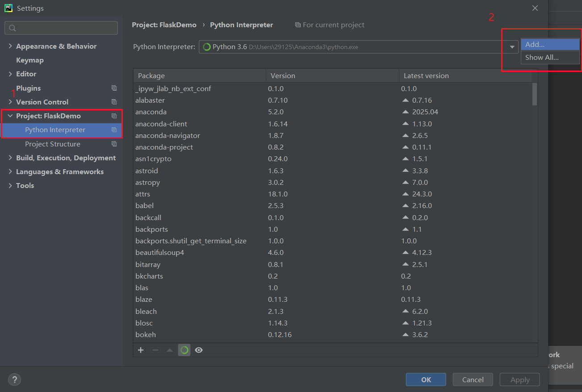Expand Build, Execution, Deployment section
Image resolution: width=582 pixels, height=392 pixels.
coord(10,158)
